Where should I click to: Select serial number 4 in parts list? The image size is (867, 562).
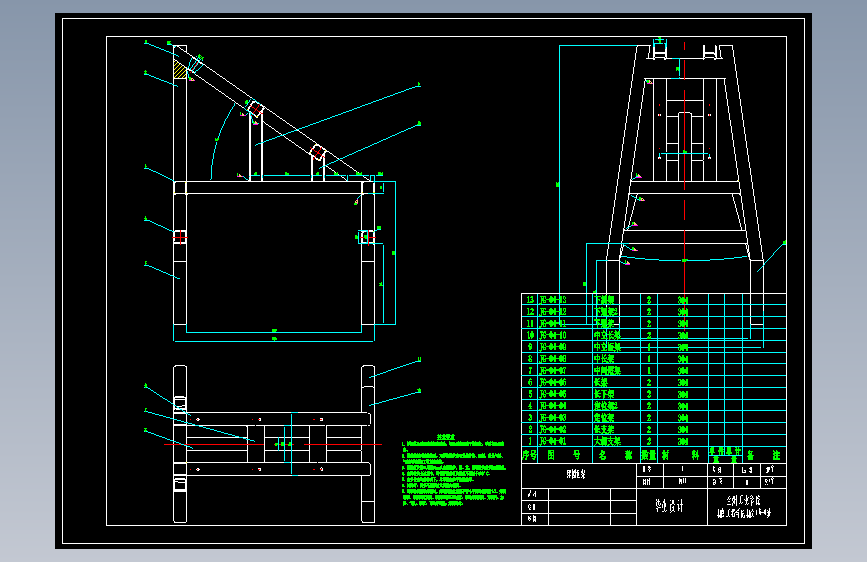click(530, 406)
